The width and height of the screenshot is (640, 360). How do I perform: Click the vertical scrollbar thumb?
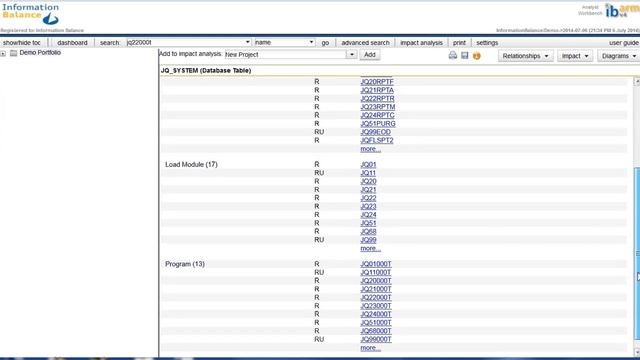pyautogui.click(x=637, y=253)
